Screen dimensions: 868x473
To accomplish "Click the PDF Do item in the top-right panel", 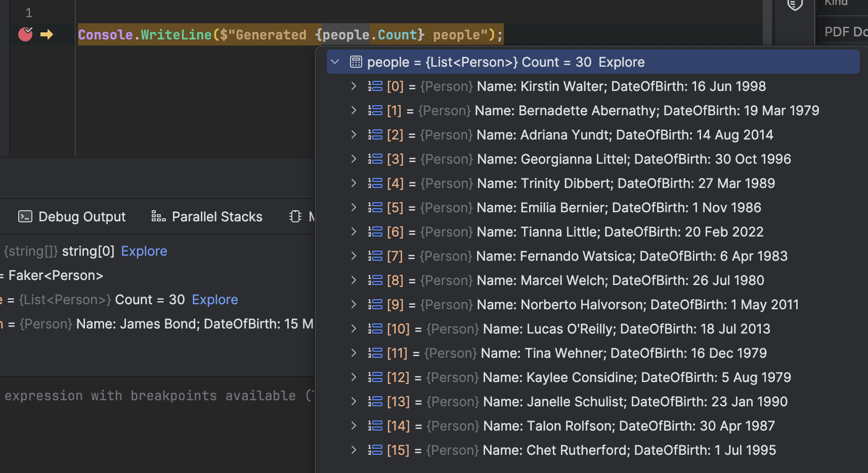I will tap(844, 31).
